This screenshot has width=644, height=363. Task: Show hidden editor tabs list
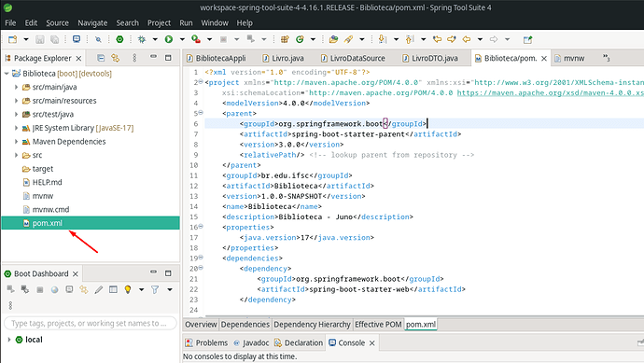pyautogui.click(x=606, y=58)
